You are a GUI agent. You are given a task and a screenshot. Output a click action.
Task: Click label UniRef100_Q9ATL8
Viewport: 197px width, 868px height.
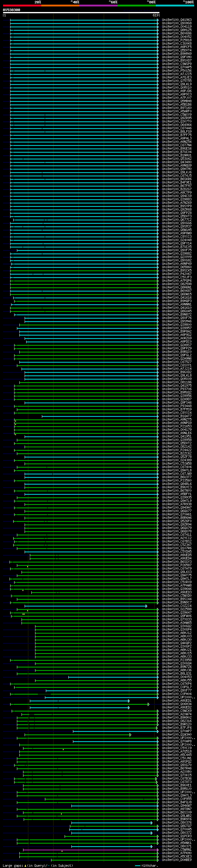click(x=177, y=470)
